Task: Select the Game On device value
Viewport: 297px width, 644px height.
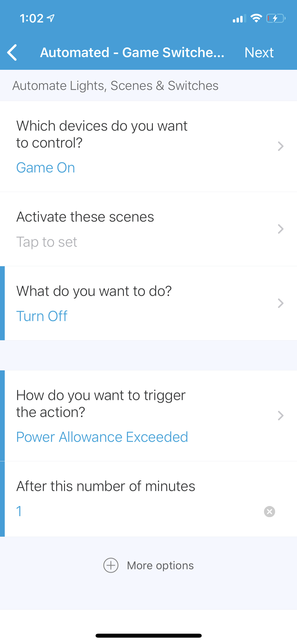Action: tap(46, 168)
